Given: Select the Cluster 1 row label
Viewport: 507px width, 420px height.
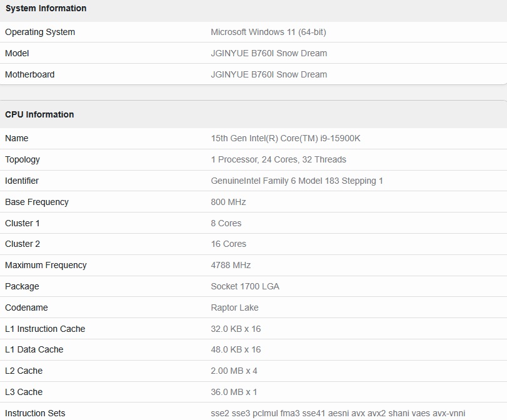Looking at the screenshot, I should pos(23,223).
